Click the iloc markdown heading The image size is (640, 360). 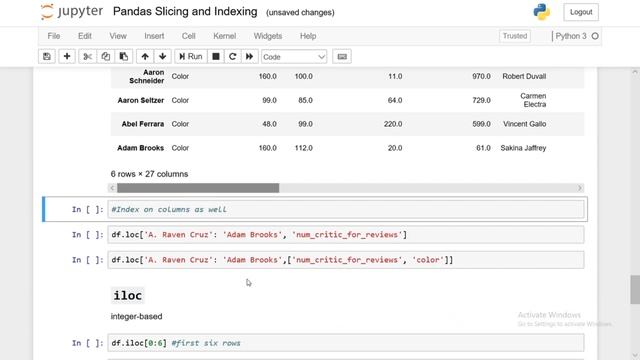128,296
